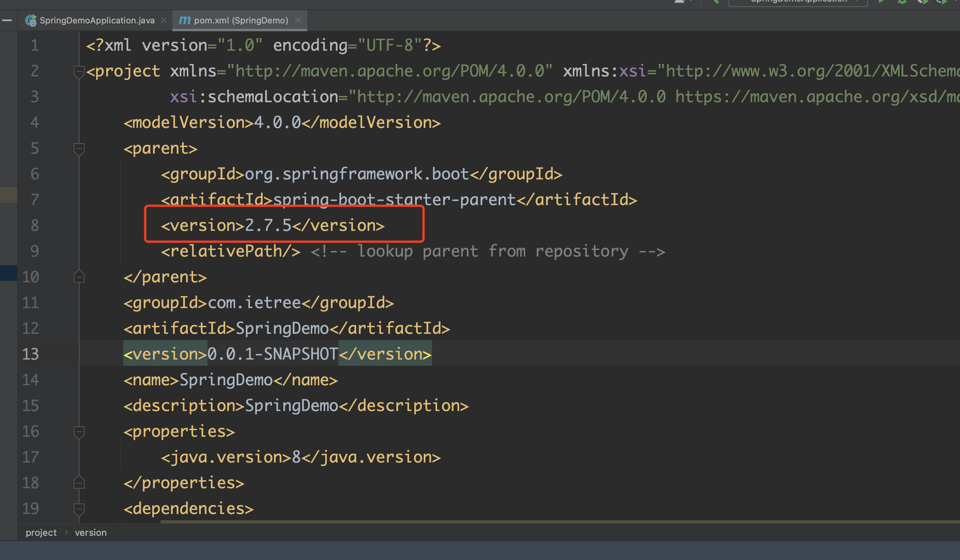Hide the tool window with the minus icon
The height and width of the screenshot is (560, 960).
(x=7, y=20)
